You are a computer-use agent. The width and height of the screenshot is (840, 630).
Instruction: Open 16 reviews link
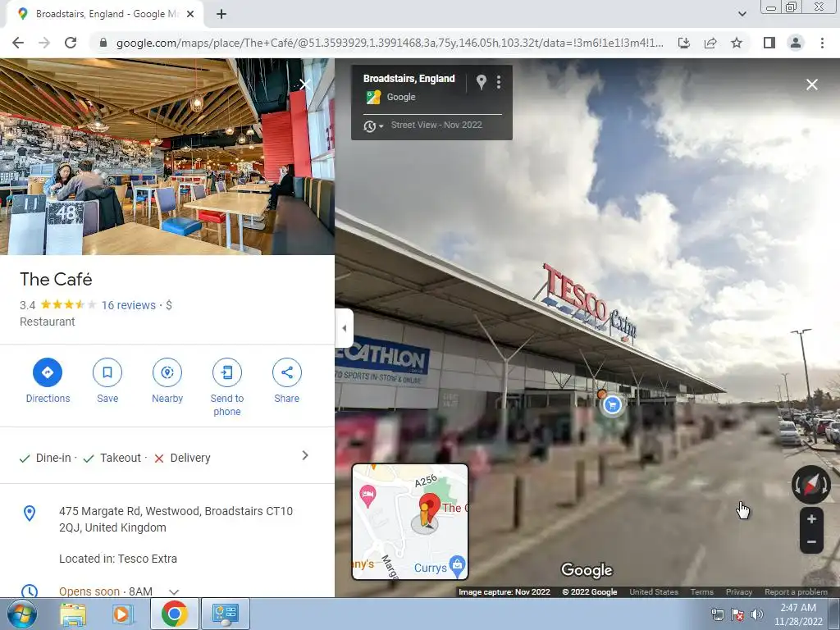tap(129, 305)
